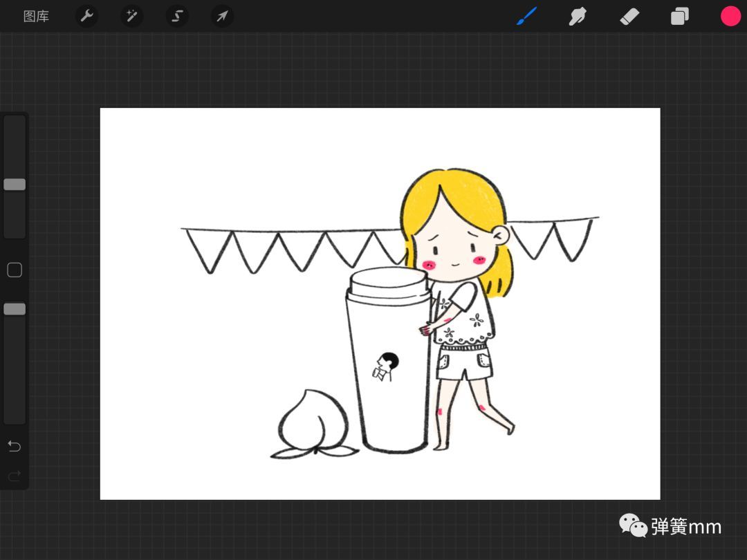Open the Actions wrench menu
747x560 pixels.
coord(86,16)
